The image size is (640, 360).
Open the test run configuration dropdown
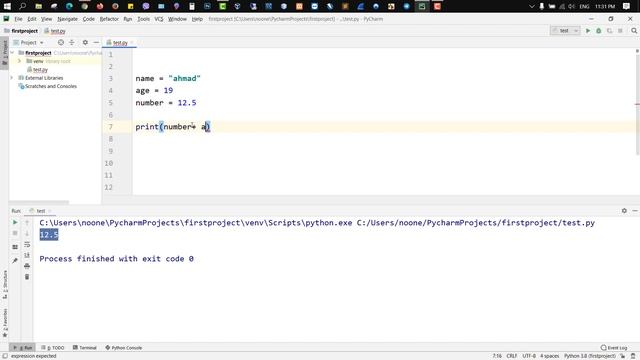[x=565, y=31]
